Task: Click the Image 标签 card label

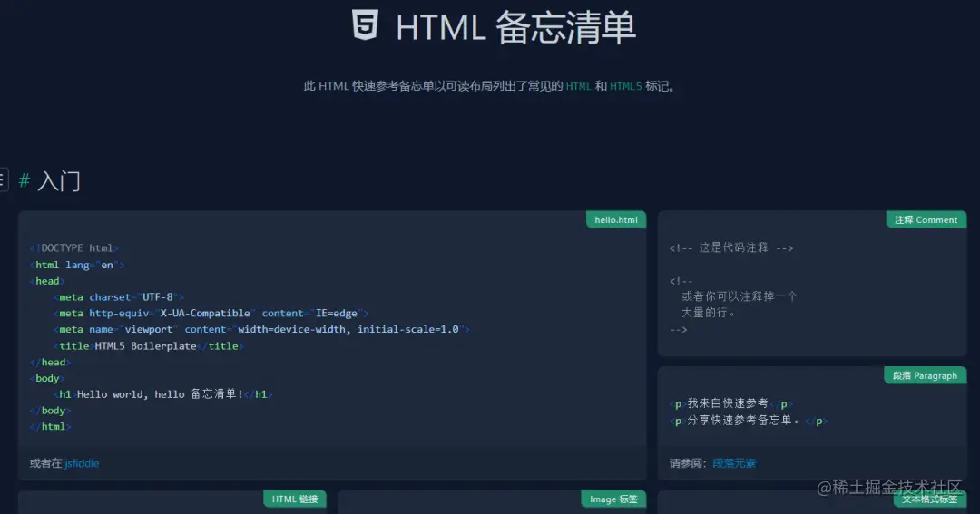Action: (613, 499)
